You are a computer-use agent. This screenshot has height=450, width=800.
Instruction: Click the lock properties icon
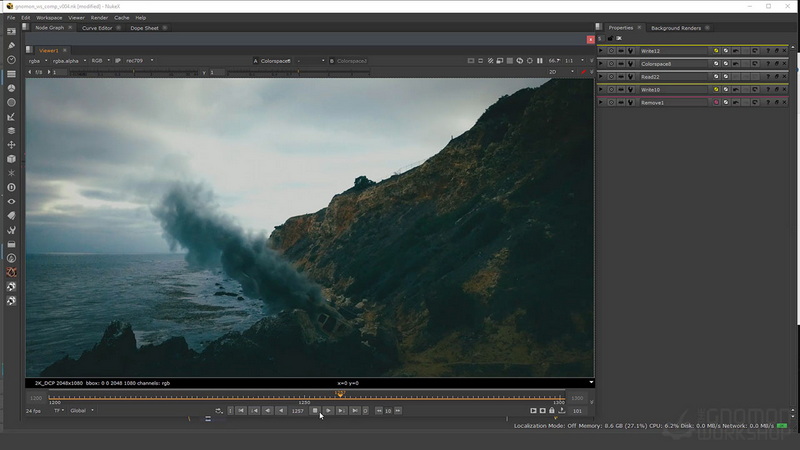610,38
